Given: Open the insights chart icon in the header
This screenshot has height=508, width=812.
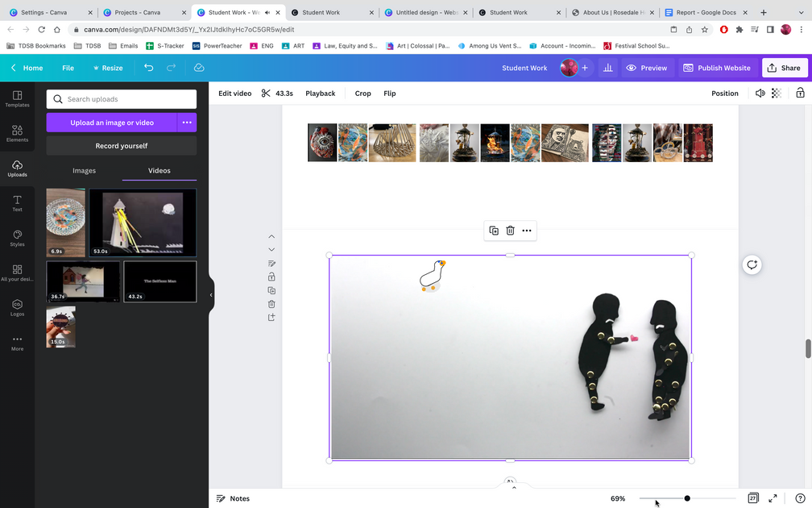Looking at the screenshot, I should pos(608,68).
